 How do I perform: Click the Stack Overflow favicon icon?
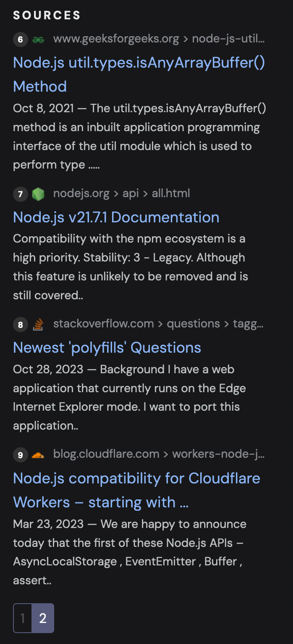coord(38,324)
